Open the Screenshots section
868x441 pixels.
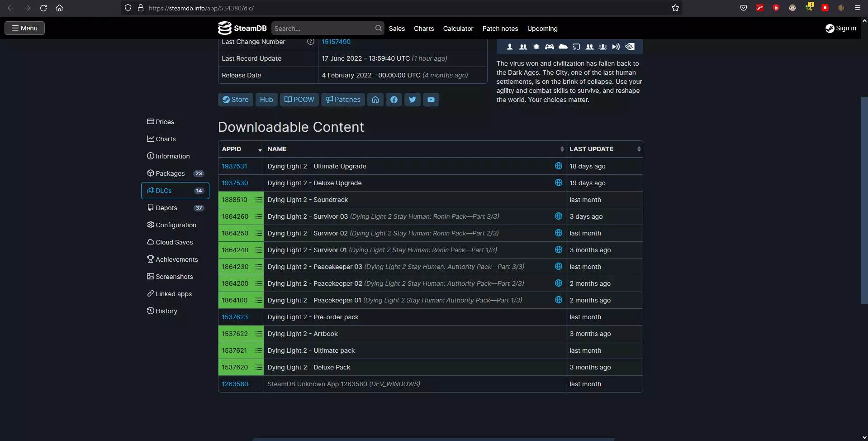click(170, 277)
